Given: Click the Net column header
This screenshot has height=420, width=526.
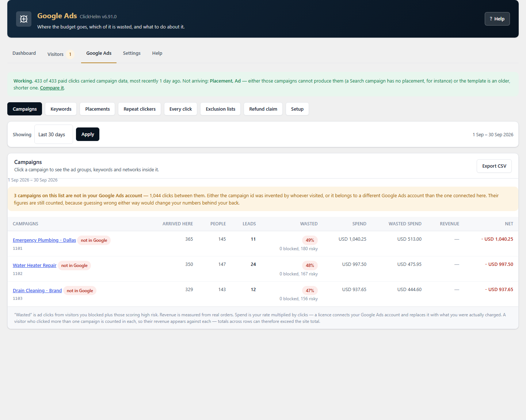Looking at the screenshot, I should point(509,224).
